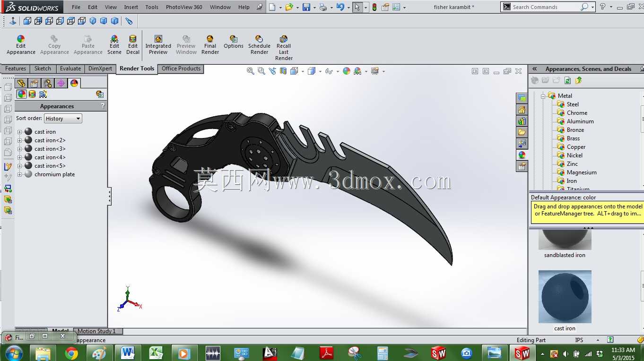Open the display style dropdown arrow
Image resolution: width=644 pixels, height=361 pixels.
(x=320, y=71)
